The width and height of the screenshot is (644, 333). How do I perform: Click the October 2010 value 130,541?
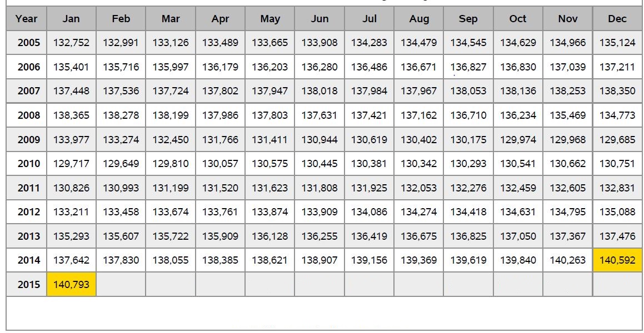click(x=518, y=164)
